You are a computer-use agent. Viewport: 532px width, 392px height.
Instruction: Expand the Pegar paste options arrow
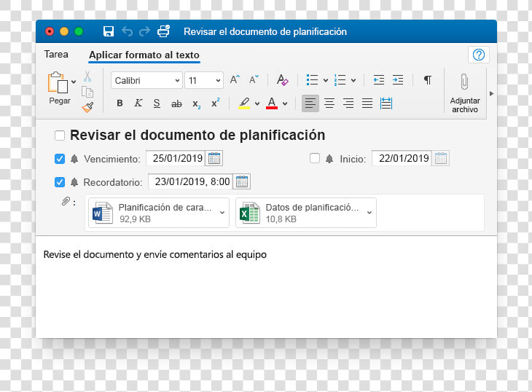[x=74, y=82]
